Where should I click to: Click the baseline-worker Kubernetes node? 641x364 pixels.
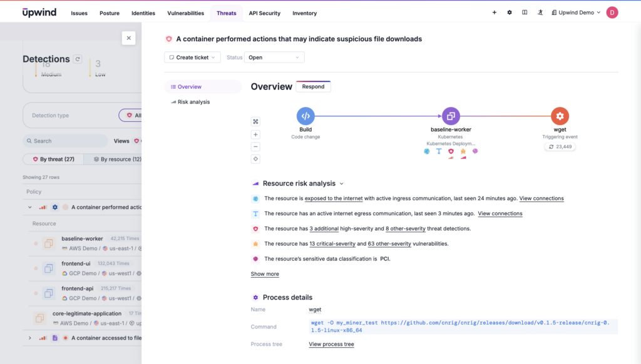click(451, 116)
